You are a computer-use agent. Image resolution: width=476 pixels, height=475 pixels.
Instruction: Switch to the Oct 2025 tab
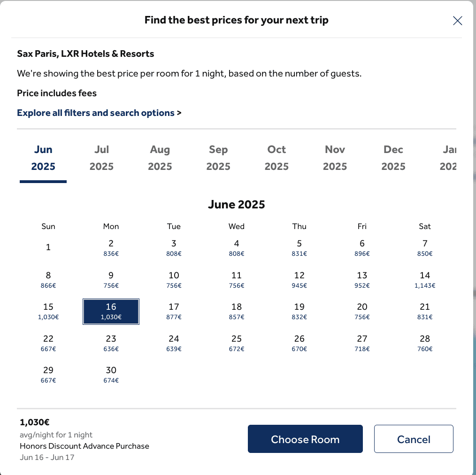276,157
